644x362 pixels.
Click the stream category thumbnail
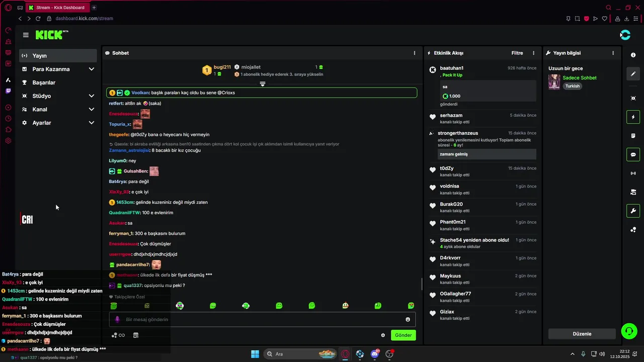click(554, 82)
